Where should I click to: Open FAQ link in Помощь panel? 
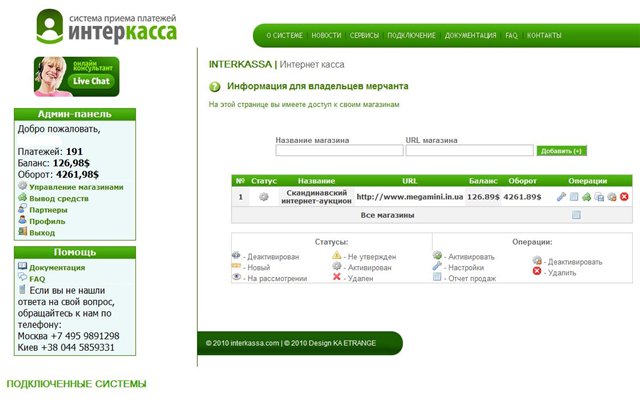[37, 279]
